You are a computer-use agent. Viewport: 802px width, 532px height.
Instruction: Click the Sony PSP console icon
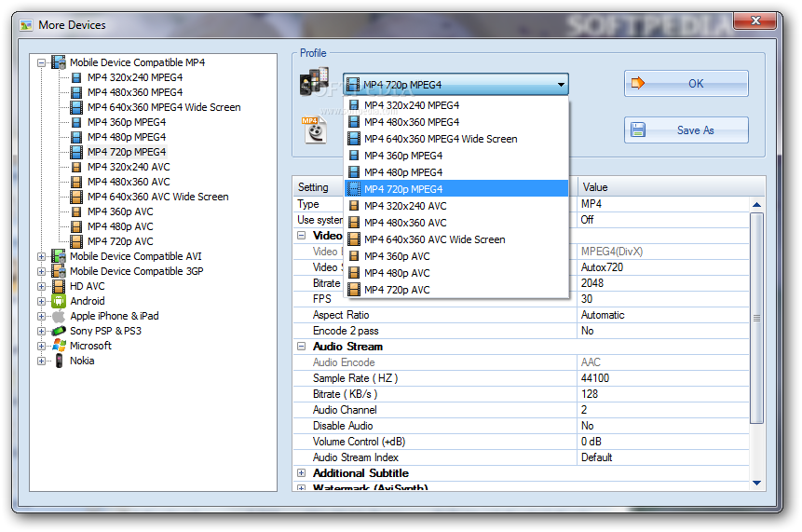coord(59,331)
